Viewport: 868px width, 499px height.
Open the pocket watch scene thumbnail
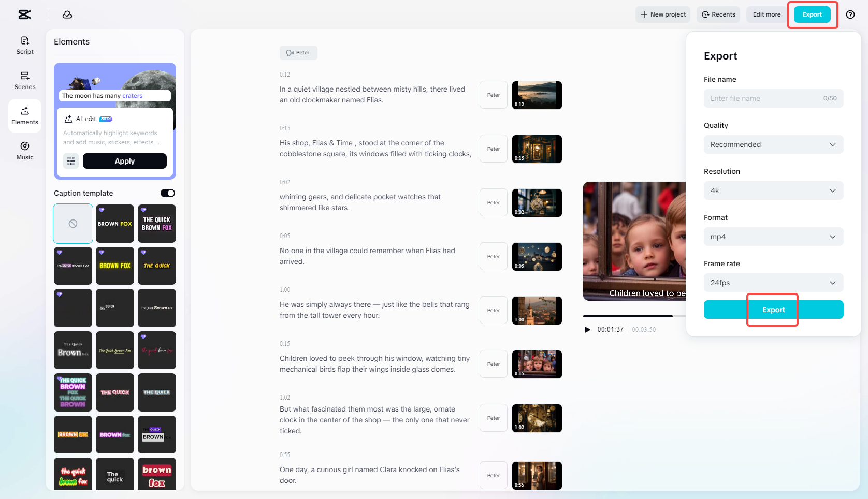pyautogui.click(x=537, y=203)
